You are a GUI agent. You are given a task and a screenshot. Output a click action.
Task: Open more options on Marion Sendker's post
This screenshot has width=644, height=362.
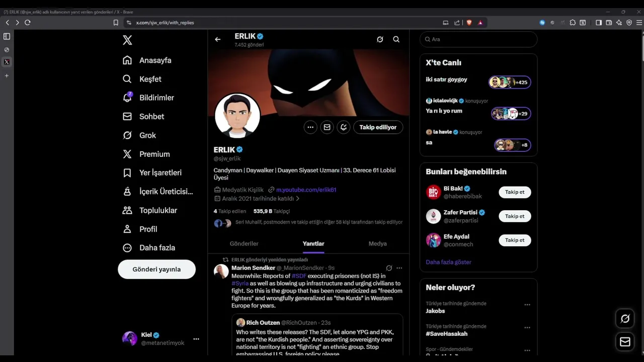point(399,268)
